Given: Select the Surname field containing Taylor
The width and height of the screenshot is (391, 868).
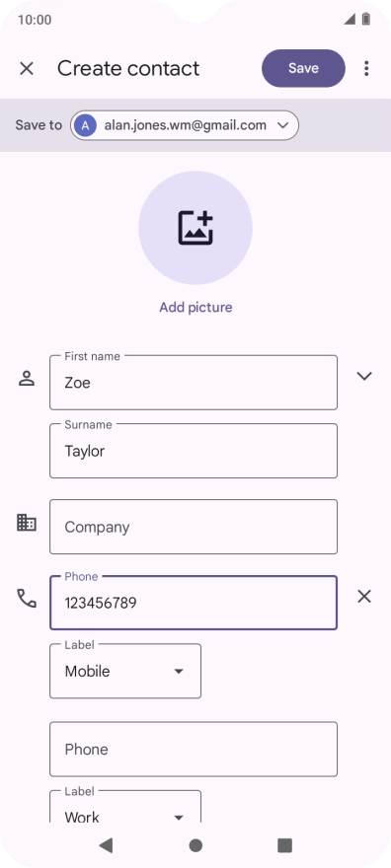Looking at the screenshot, I should point(194,451).
